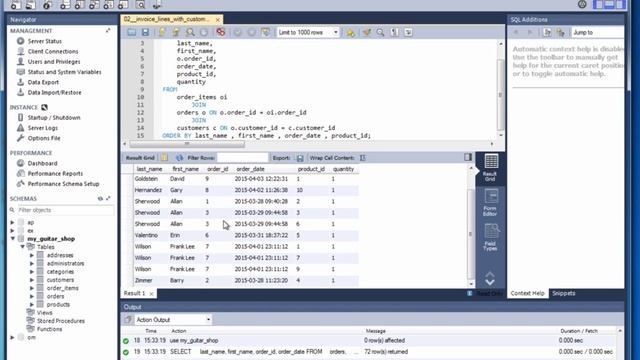Expand the order_items table
The height and width of the screenshot is (360, 640).
(32, 288)
